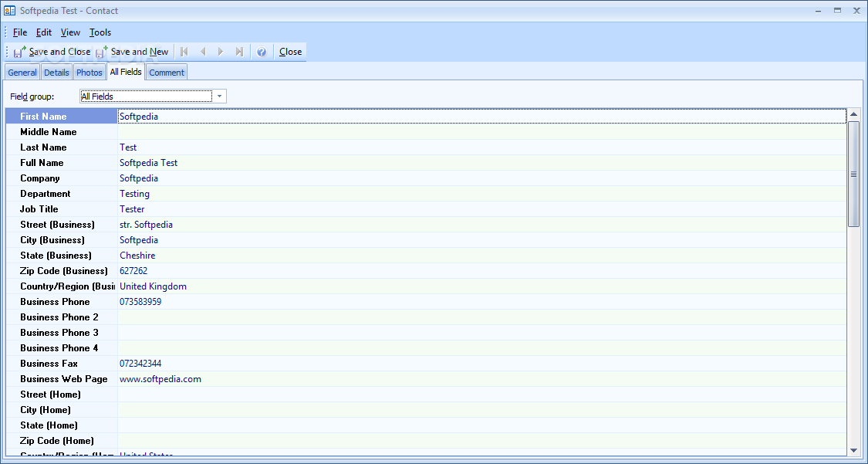Screen dimensions: 868x464
Task: Open the File menu
Action: (x=20, y=32)
